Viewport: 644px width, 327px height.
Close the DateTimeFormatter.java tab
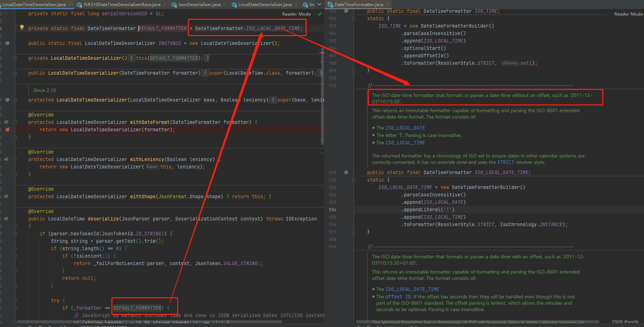(x=387, y=5)
